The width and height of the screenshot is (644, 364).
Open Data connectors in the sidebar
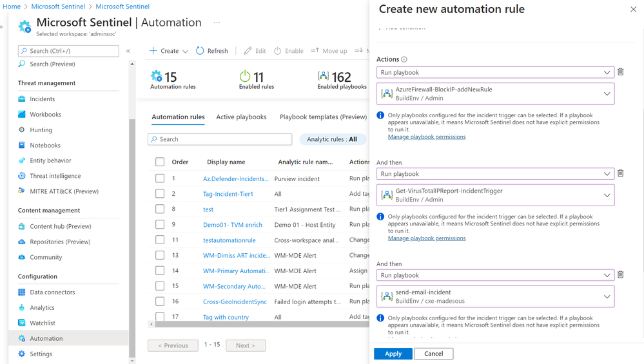pyautogui.click(x=52, y=292)
